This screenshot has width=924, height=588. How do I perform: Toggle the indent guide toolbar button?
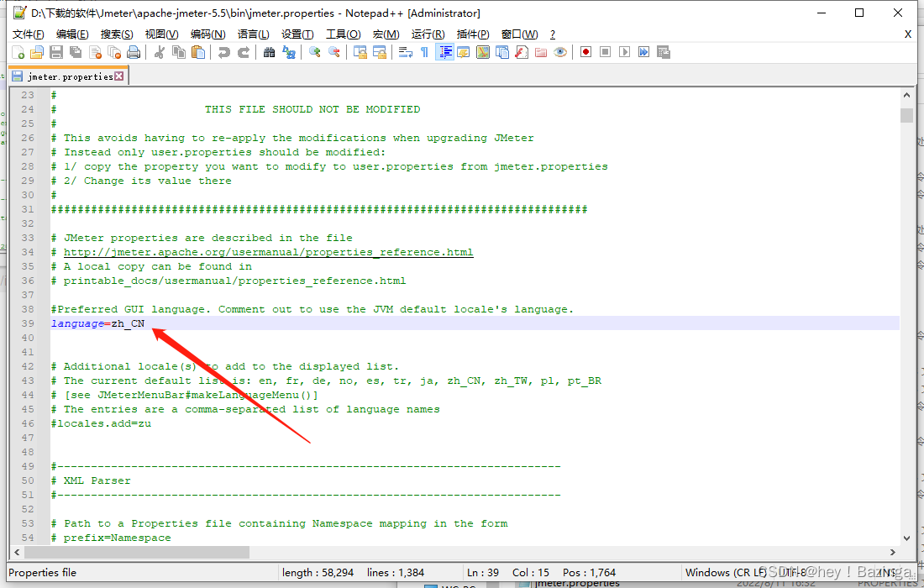tap(444, 52)
